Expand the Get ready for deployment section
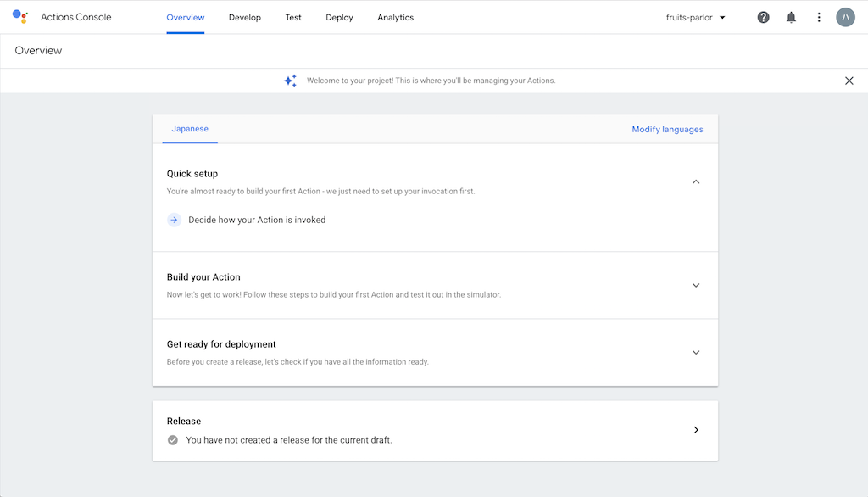 pyautogui.click(x=696, y=352)
